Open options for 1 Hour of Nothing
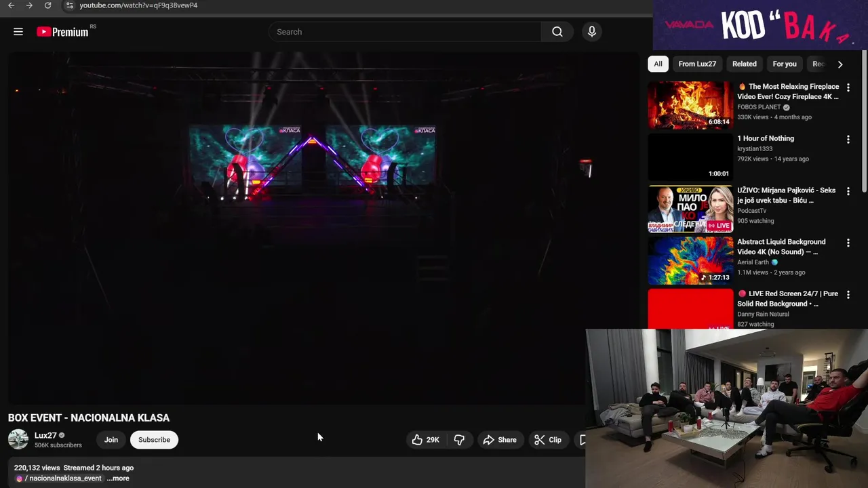Image resolution: width=868 pixels, height=488 pixels. coord(848,139)
